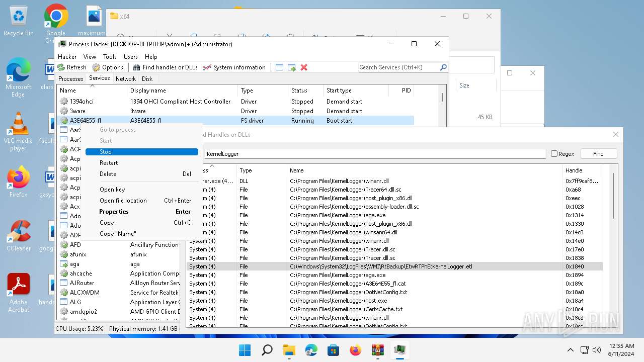This screenshot has height=362, width=644.
Task: Choose Open key in context menu
Action: pyautogui.click(x=142, y=190)
